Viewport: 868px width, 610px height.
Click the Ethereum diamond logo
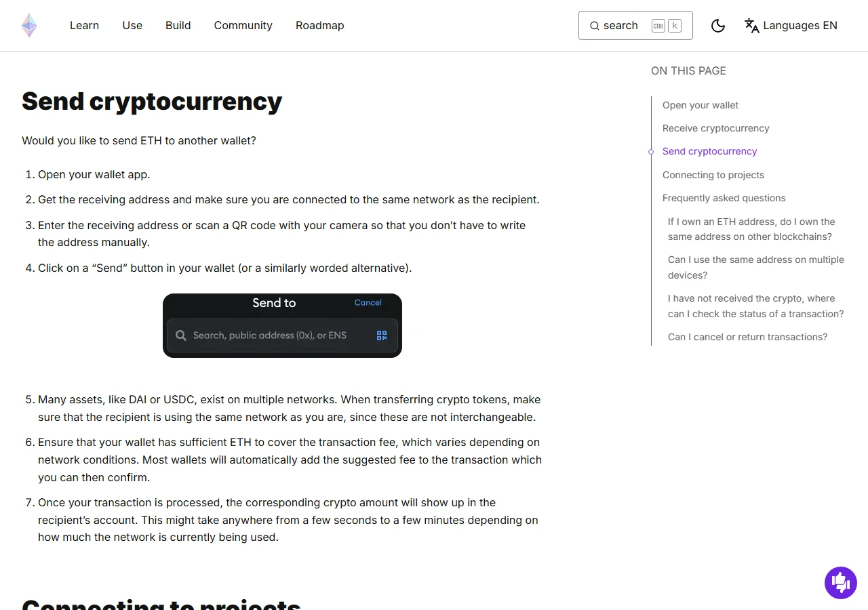click(x=29, y=26)
